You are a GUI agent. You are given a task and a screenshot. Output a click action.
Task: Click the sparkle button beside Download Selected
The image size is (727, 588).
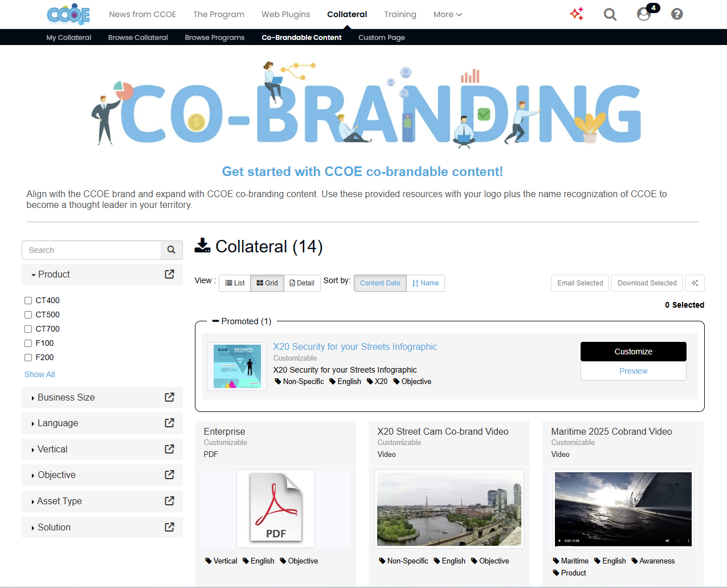(x=695, y=283)
